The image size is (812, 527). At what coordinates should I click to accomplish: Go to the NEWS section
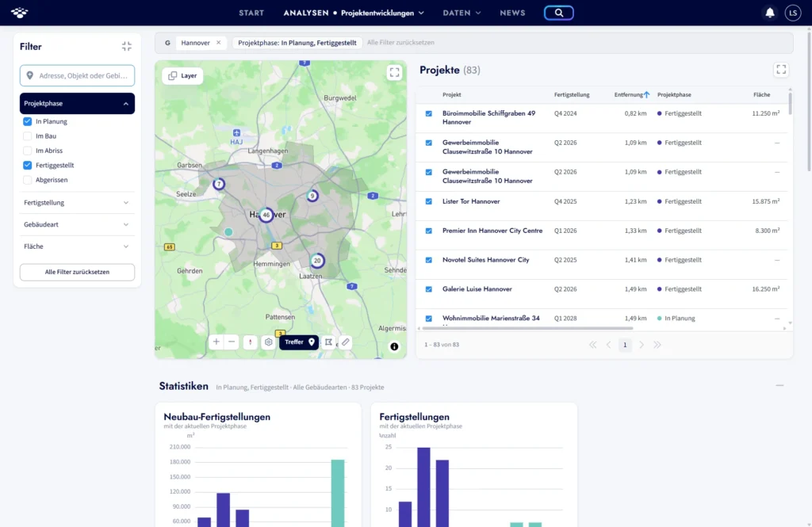coord(512,13)
